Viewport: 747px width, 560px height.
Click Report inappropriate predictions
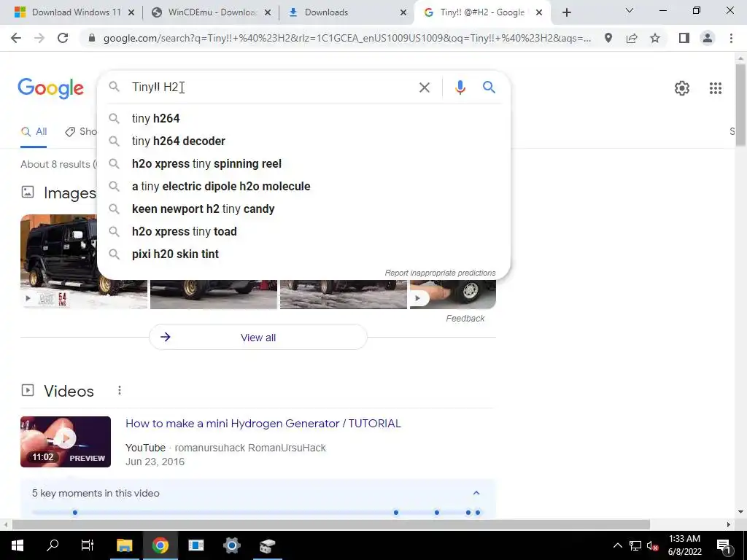440,273
